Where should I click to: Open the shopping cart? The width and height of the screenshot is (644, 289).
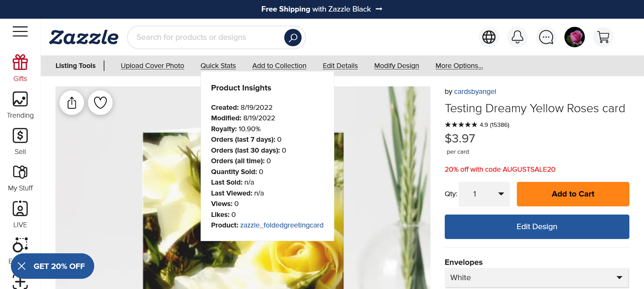(x=603, y=37)
